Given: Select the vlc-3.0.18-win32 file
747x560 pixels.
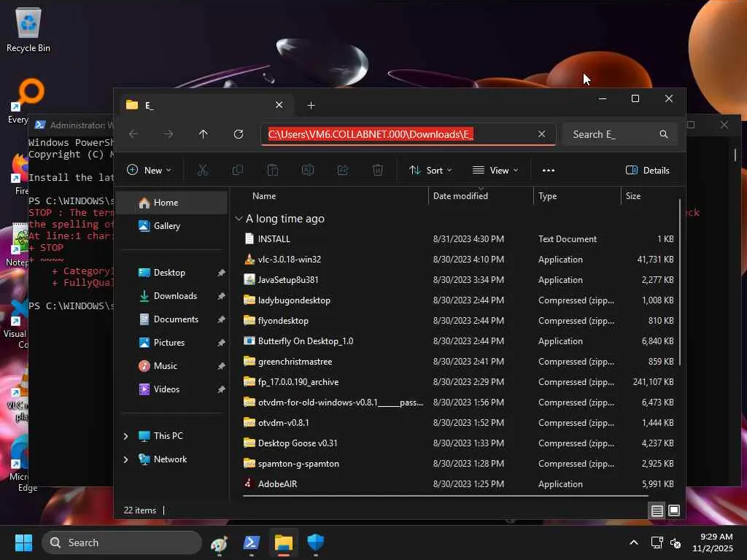Looking at the screenshot, I should click(289, 260).
